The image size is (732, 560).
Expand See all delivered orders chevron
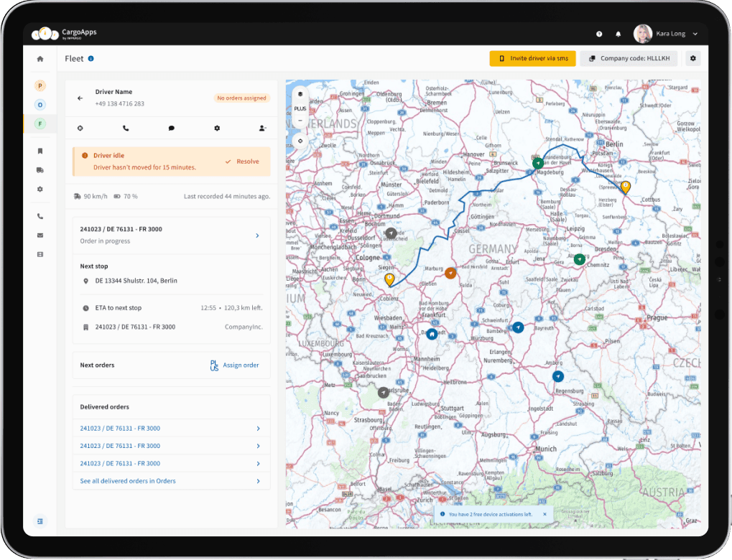258,481
